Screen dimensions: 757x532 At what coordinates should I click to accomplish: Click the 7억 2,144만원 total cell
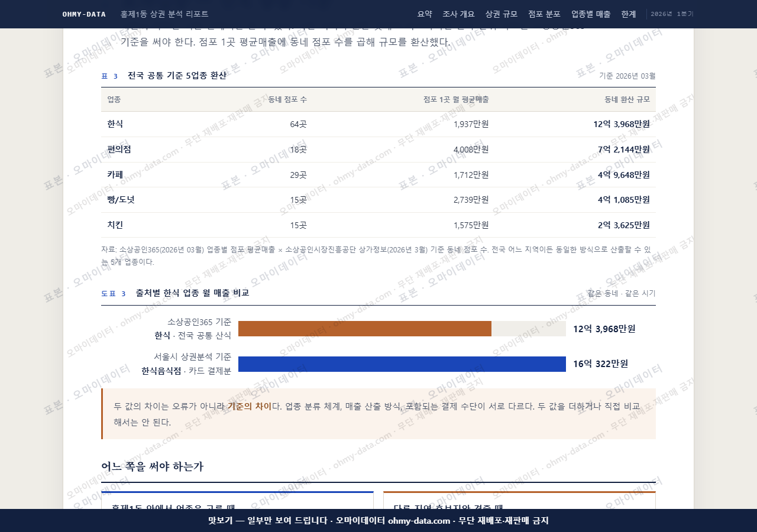click(624, 150)
